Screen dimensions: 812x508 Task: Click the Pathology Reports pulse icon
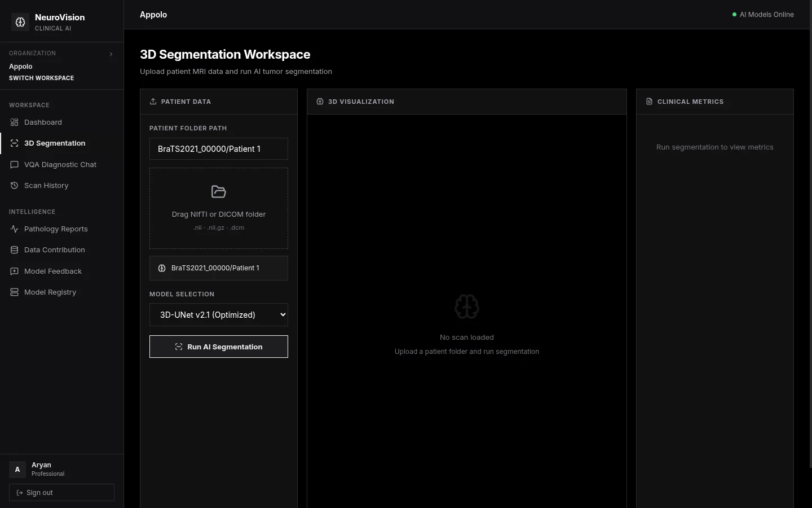[15, 229]
